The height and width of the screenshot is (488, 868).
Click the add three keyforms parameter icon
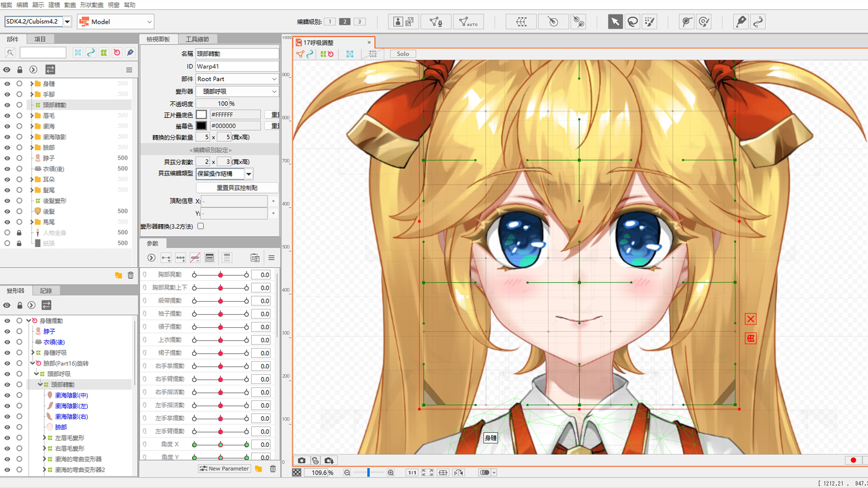pyautogui.click(x=180, y=258)
